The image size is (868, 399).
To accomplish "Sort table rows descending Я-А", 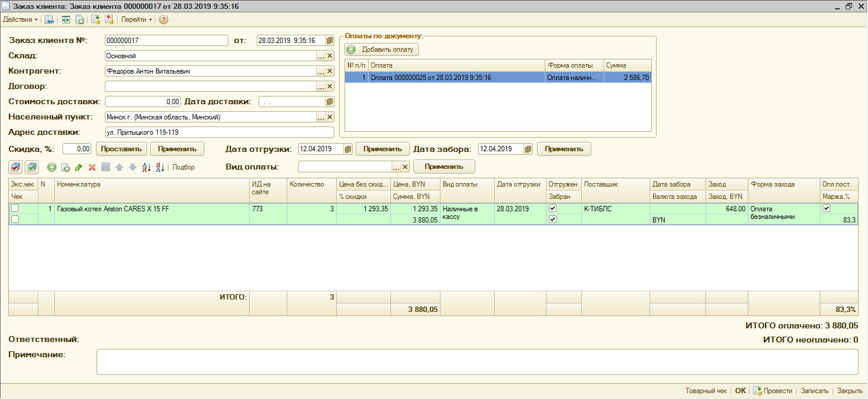I will coord(160,167).
